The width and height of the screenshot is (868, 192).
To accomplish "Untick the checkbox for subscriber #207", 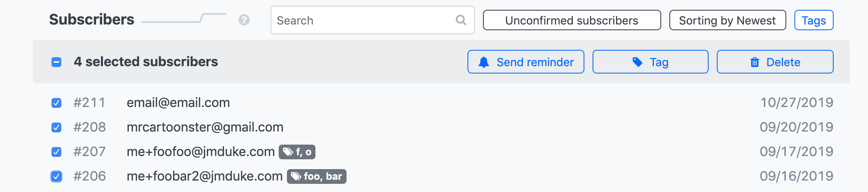I will (56, 152).
